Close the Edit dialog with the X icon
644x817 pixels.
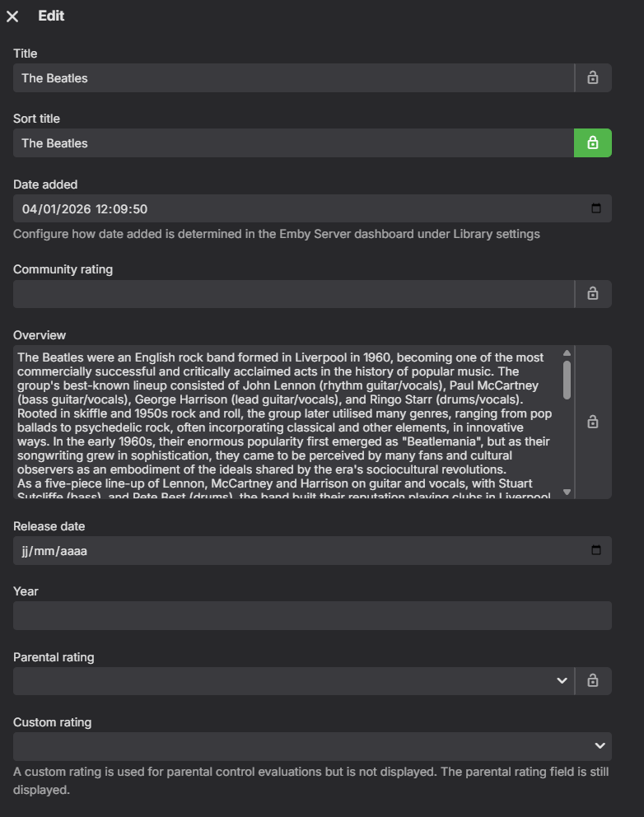coord(12,16)
